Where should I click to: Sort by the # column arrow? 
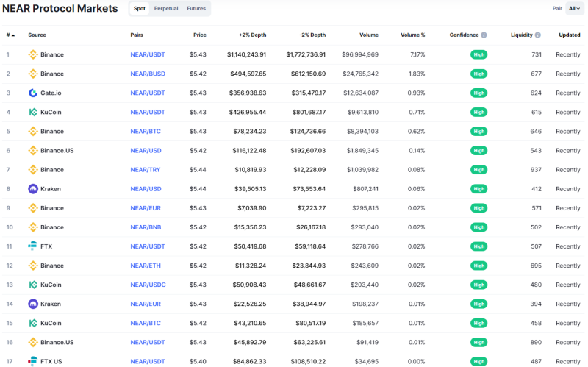pyautogui.click(x=13, y=35)
